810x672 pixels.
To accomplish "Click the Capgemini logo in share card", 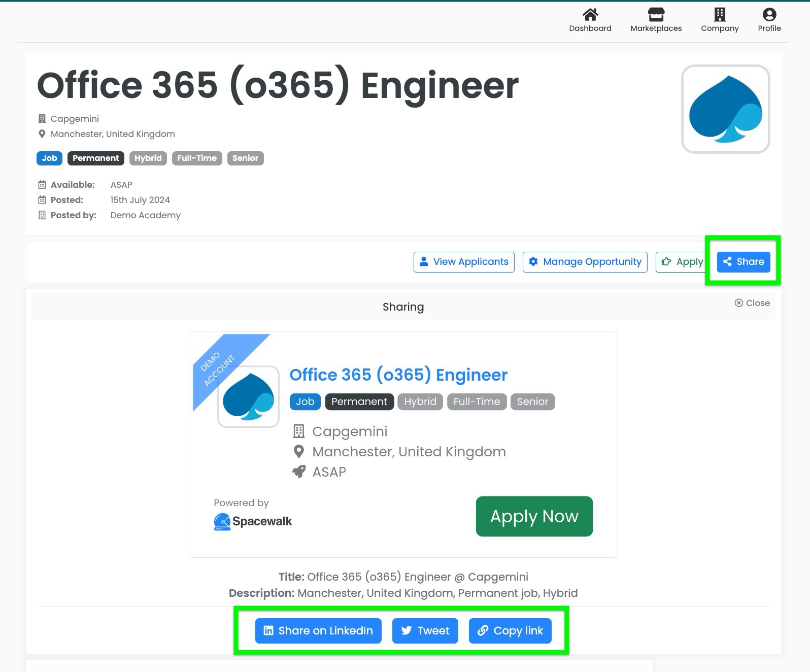I will pyautogui.click(x=248, y=396).
